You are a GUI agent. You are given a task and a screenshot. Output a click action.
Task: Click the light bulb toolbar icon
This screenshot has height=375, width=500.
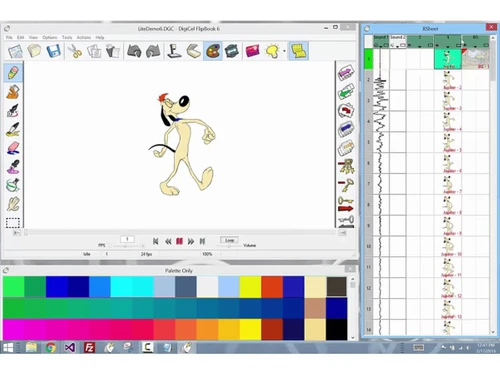pos(272,51)
